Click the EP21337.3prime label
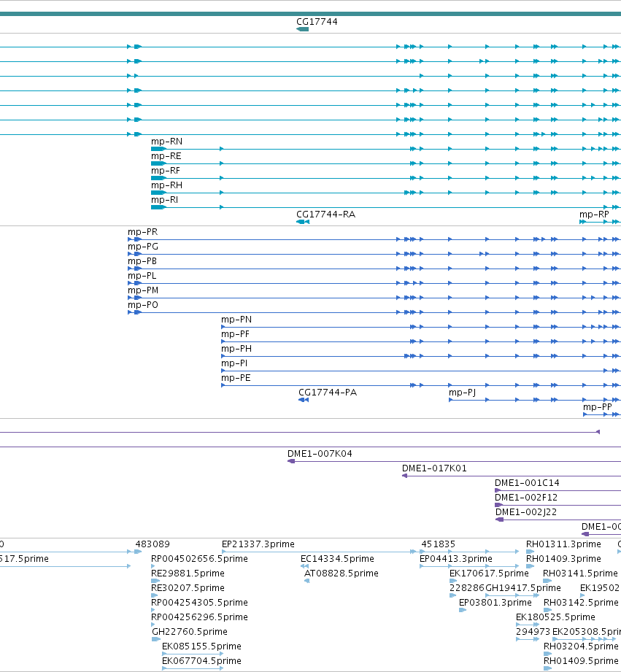This screenshot has width=621, height=672. click(x=258, y=544)
